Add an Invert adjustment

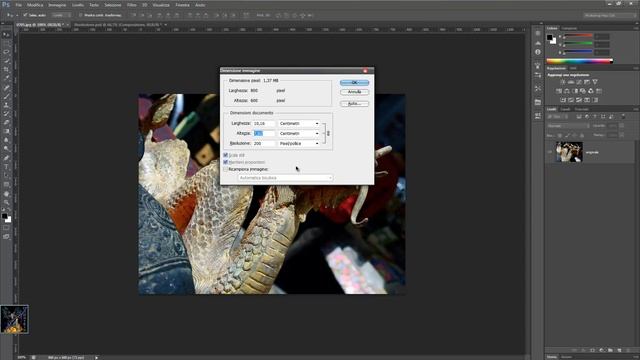point(563,100)
